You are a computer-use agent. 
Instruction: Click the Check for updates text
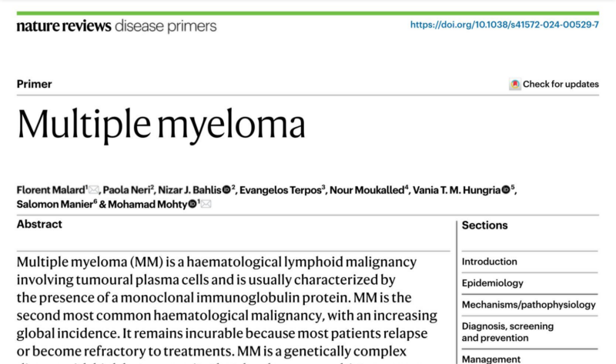pyautogui.click(x=561, y=84)
